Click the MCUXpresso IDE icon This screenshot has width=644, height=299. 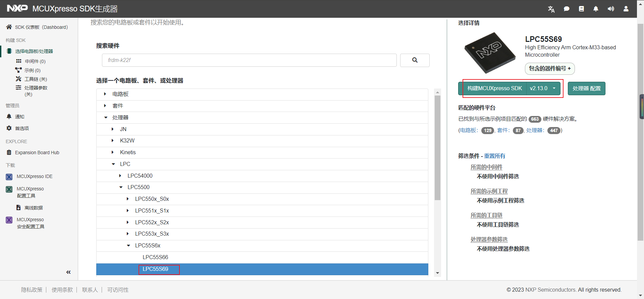pos(9,177)
